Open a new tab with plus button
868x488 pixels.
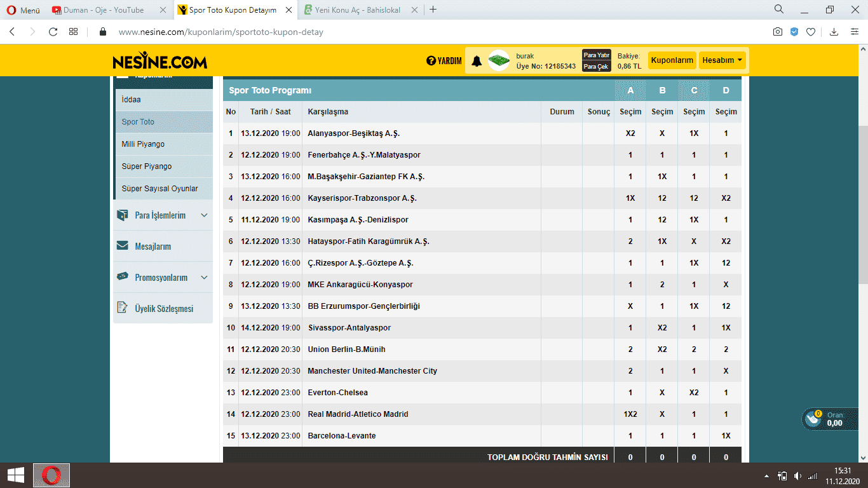click(433, 10)
